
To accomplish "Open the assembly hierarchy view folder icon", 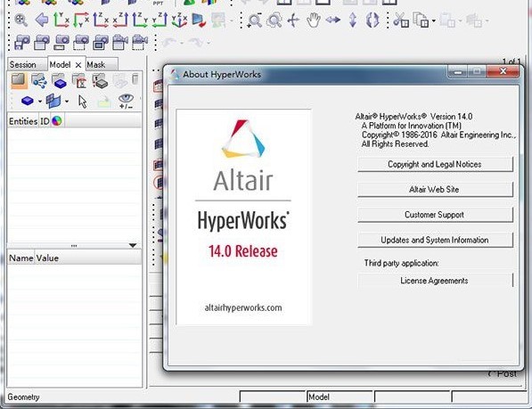I will point(39,81).
